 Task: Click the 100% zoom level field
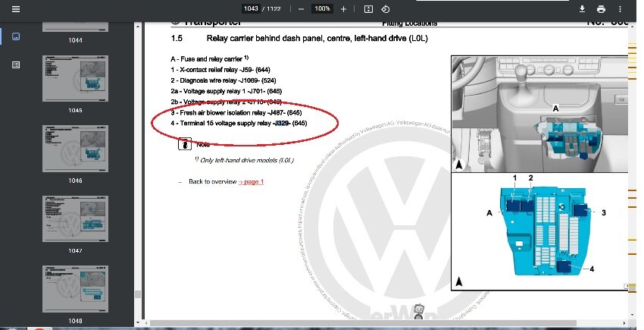(x=322, y=8)
